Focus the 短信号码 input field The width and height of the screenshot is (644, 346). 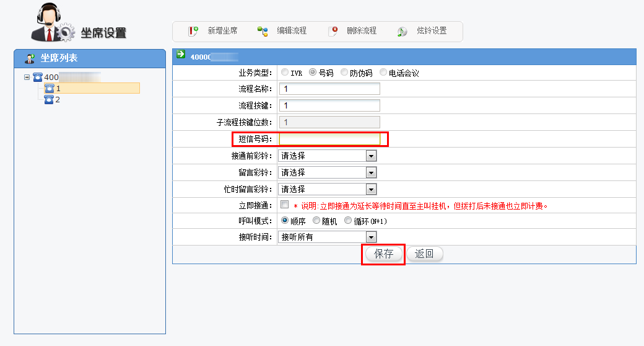[329, 139]
